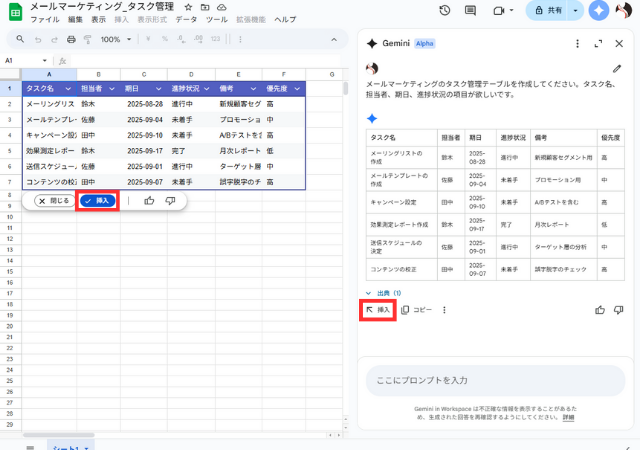Click the formula bar input
640x450 pixels.
pos(205,61)
